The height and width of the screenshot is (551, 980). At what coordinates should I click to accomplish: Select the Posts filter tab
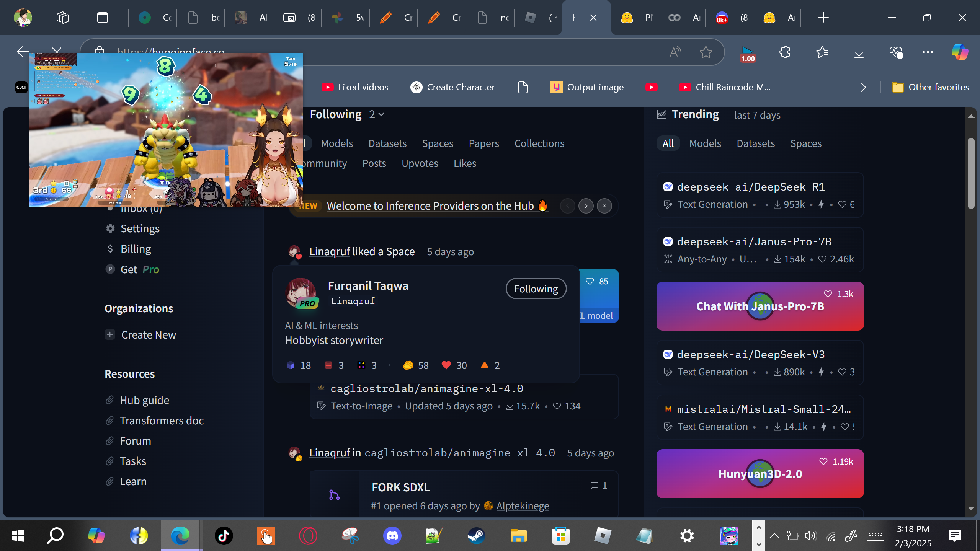(x=374, y=163)
